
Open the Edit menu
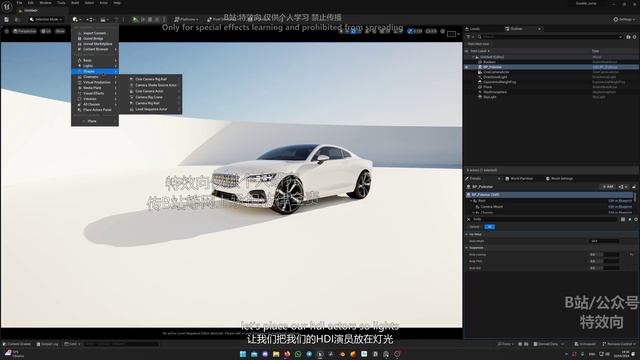(31, 2)
